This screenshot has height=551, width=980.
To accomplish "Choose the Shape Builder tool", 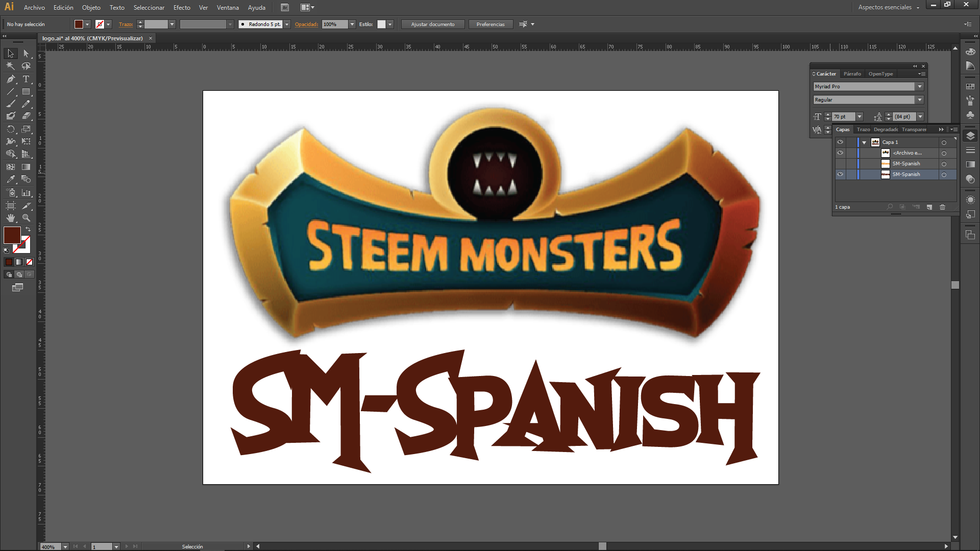I will (x=11, y=154).
